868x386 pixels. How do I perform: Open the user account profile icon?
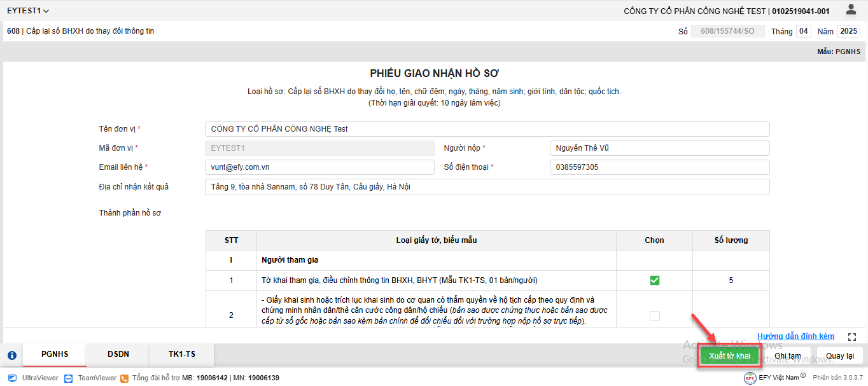point(851,10)
